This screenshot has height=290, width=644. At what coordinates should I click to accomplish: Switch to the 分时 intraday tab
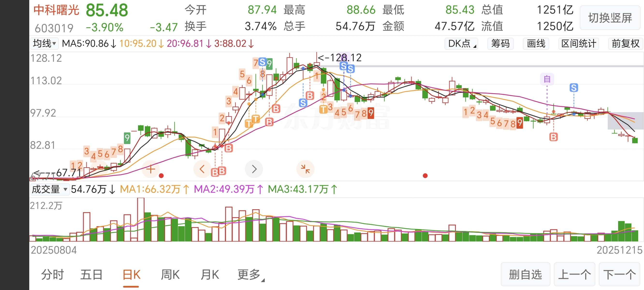pyautogui.click(x=52, y=275)
